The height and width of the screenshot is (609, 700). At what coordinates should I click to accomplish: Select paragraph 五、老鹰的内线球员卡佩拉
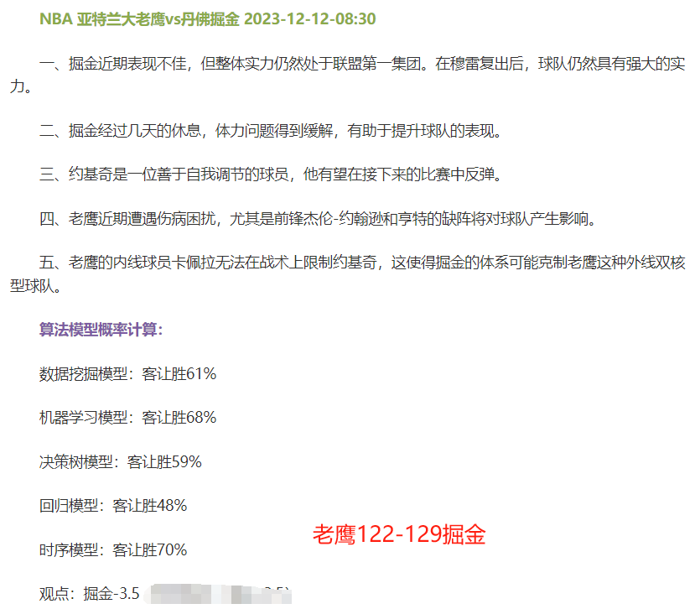pyautogui.click(x=348, y=273)
